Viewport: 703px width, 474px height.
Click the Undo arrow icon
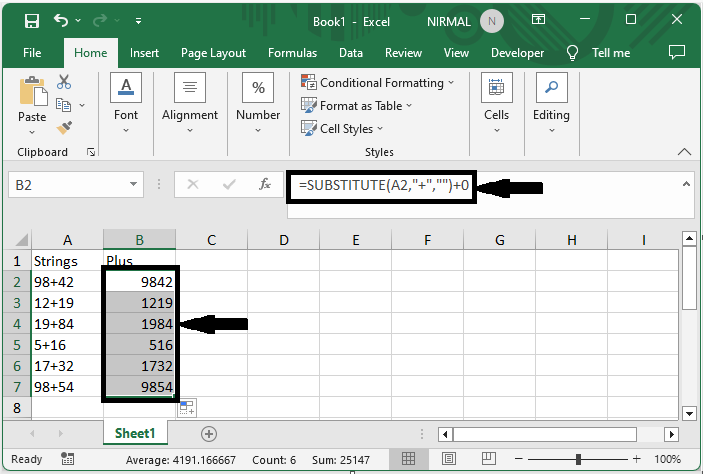point(63,20)
